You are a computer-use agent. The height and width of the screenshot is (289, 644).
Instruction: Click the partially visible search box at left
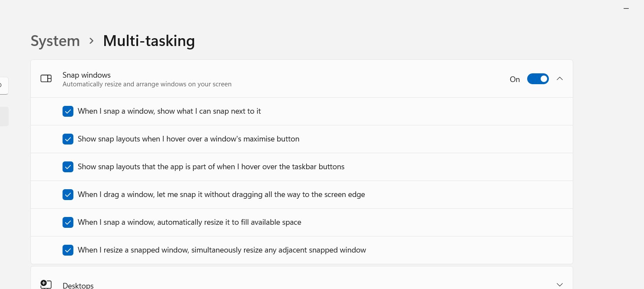3,85
